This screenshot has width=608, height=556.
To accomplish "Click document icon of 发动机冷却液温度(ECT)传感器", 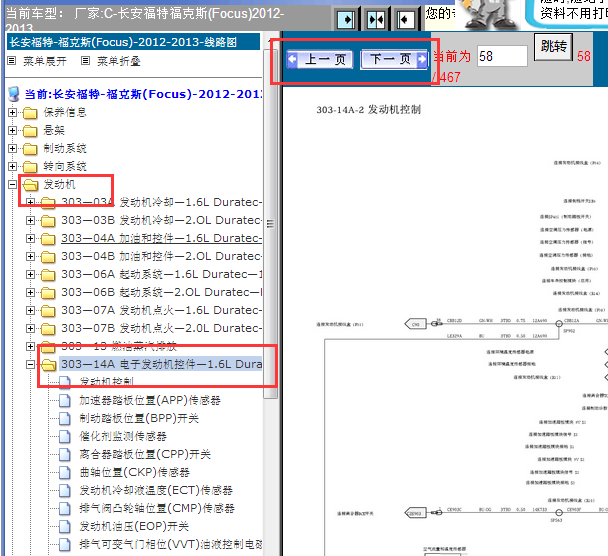I will 65,490.
